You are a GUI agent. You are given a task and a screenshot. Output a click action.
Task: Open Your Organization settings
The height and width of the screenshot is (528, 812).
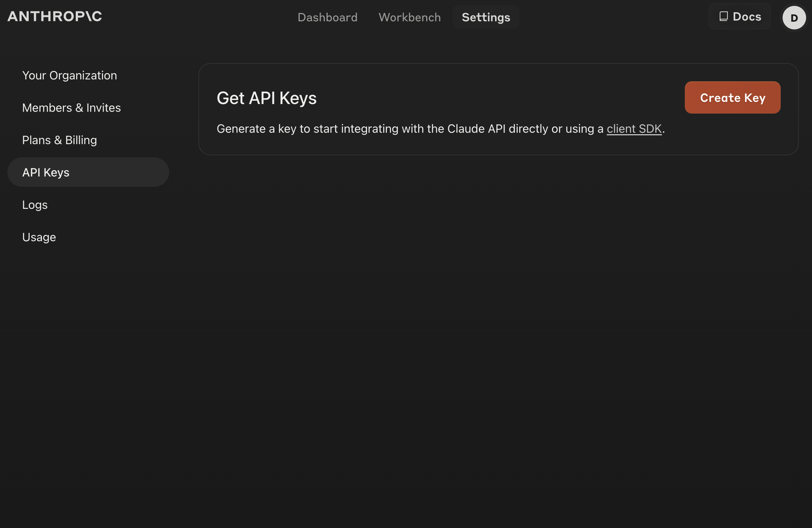(70, 75)
